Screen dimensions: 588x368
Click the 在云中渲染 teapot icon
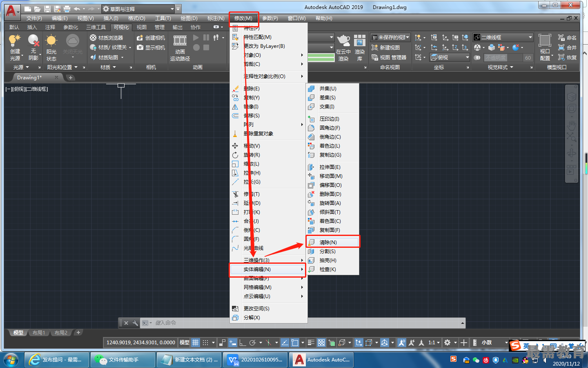pyautogui.click(x=343, y=40)
